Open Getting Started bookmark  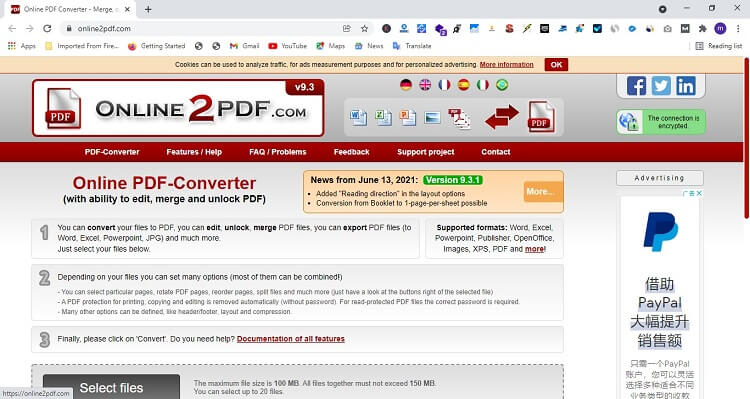(x=156, y=46)
